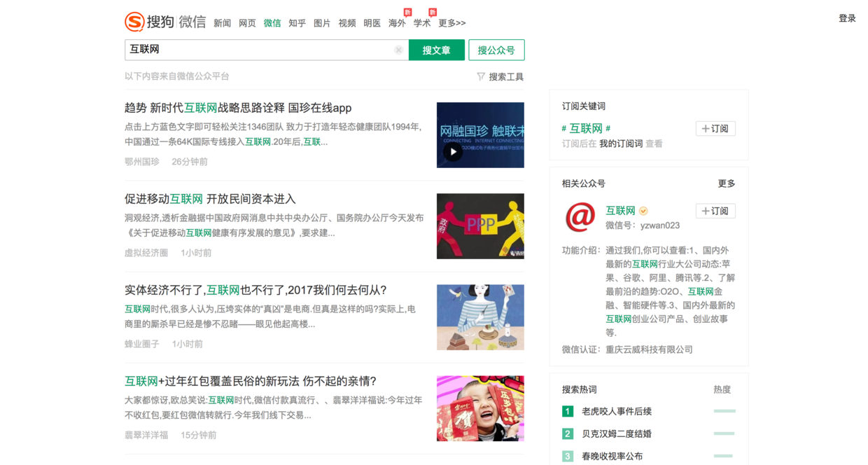The image size is (868, 465).
Task: Click heat bar for 春晚收视率公布
Action: click(722, 456)
